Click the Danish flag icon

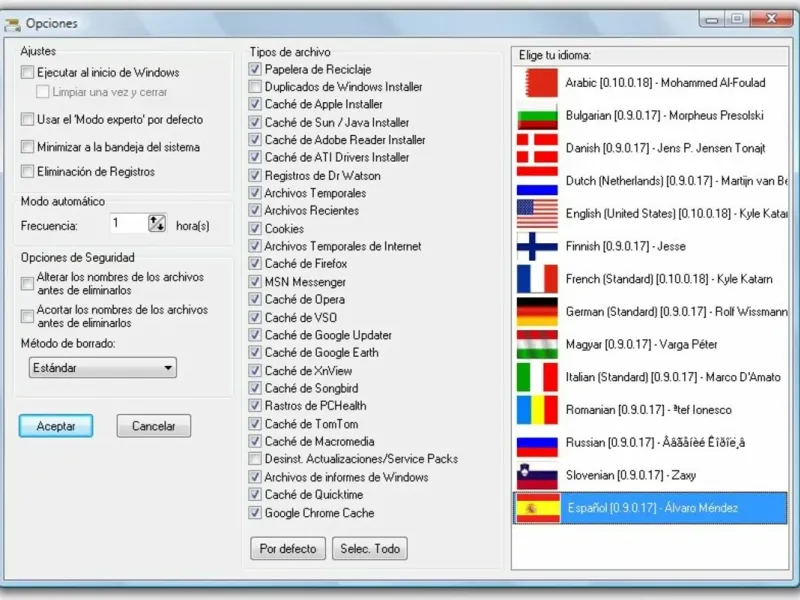click(x=537, y=148)
